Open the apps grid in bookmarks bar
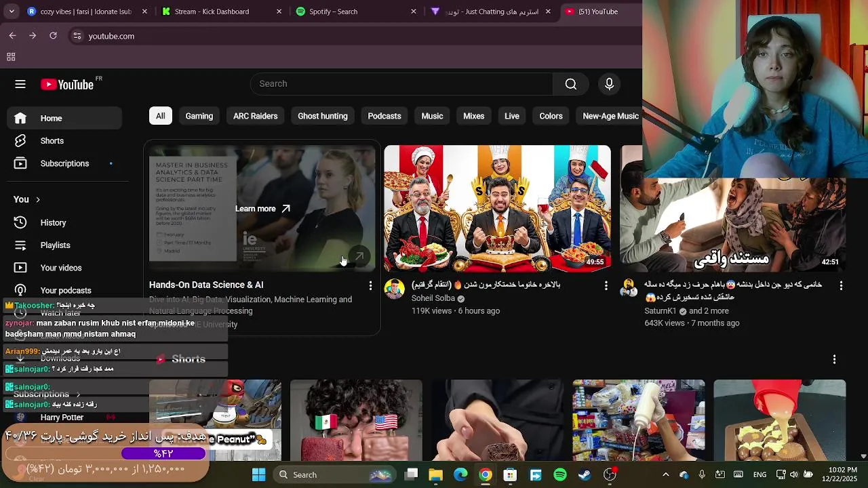This screenshot has width=868, height=488. [x=11, y=57]
